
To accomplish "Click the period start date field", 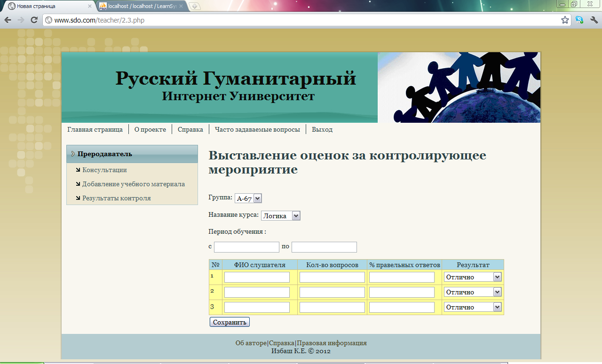I will pyautogui.click(x=246, y=247).
